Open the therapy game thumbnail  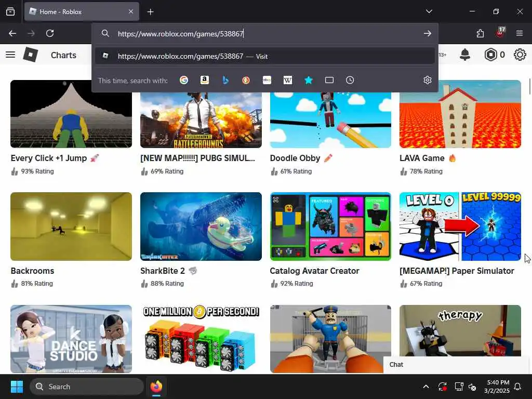point(460,331)
